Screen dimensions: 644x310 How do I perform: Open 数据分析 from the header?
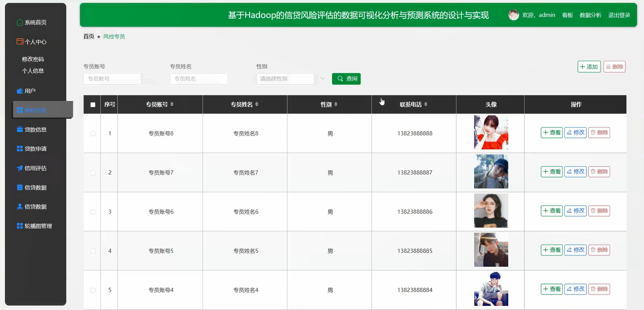(591, 15)
